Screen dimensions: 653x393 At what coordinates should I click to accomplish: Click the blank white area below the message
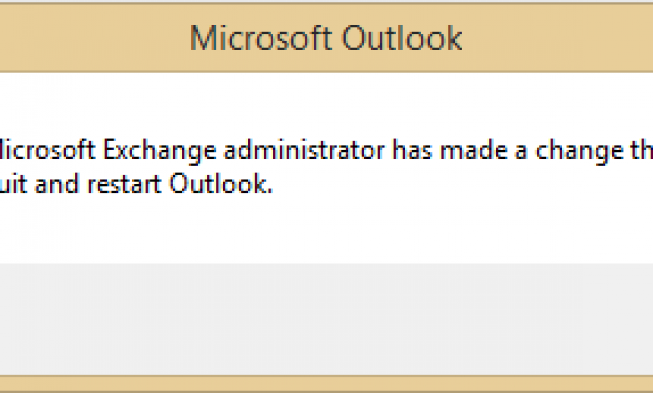326,231
